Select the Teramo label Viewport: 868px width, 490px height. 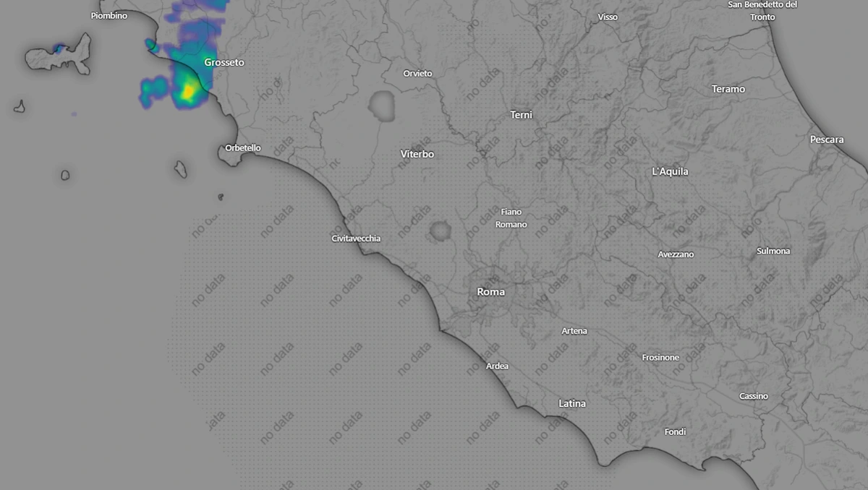729,89
